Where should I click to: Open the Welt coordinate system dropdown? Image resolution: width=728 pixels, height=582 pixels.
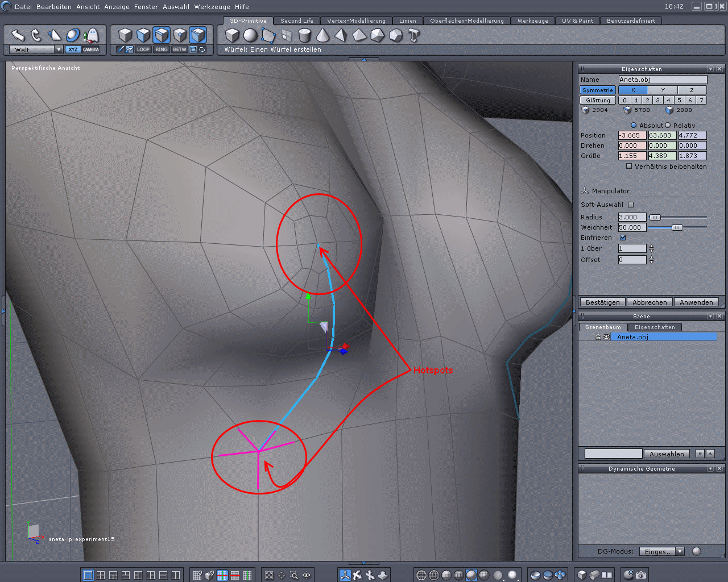click(59, 49)
